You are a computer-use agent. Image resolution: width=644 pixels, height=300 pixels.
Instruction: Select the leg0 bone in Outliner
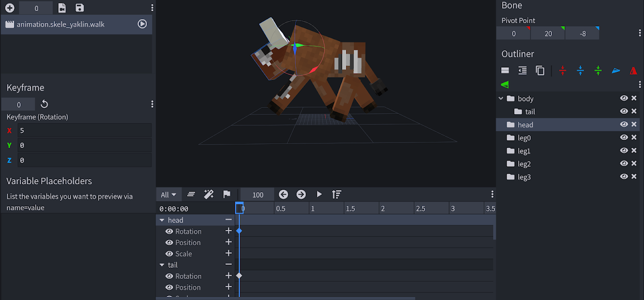click(x=524, y=138)
